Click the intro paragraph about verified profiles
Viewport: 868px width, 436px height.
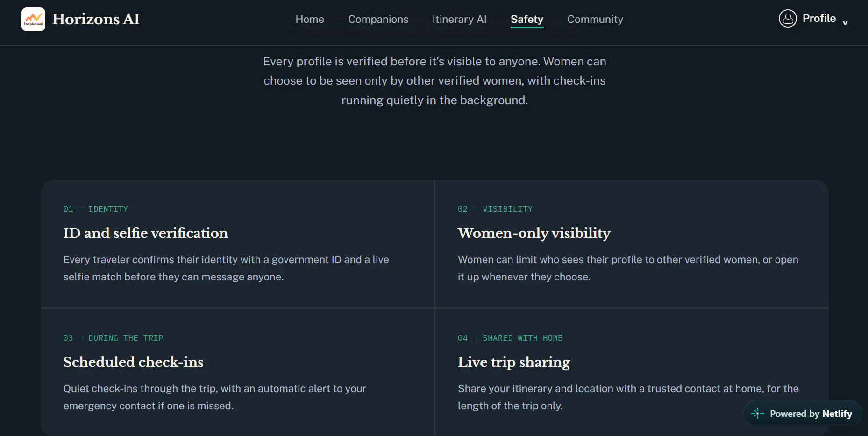434,81
